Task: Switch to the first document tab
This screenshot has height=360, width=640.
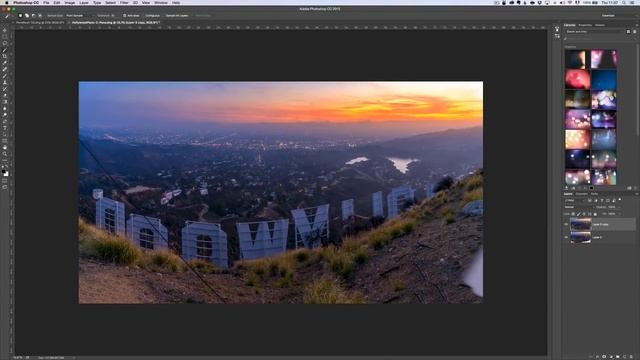Action: point(40,22)
